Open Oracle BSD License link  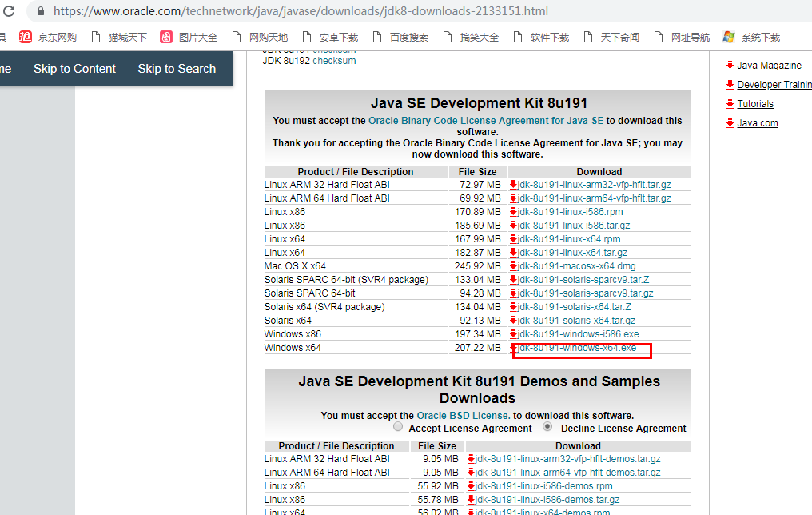[x=463, y=416]
